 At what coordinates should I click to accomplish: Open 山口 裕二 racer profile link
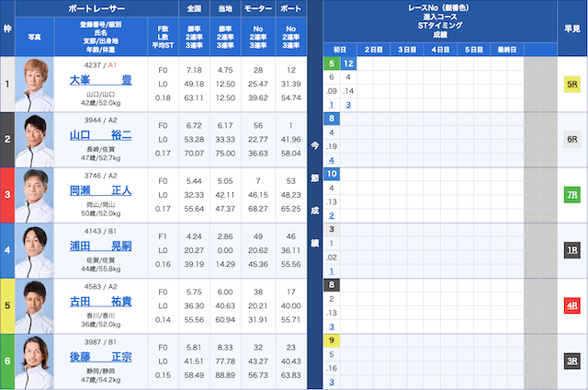[x=100, y=135]
